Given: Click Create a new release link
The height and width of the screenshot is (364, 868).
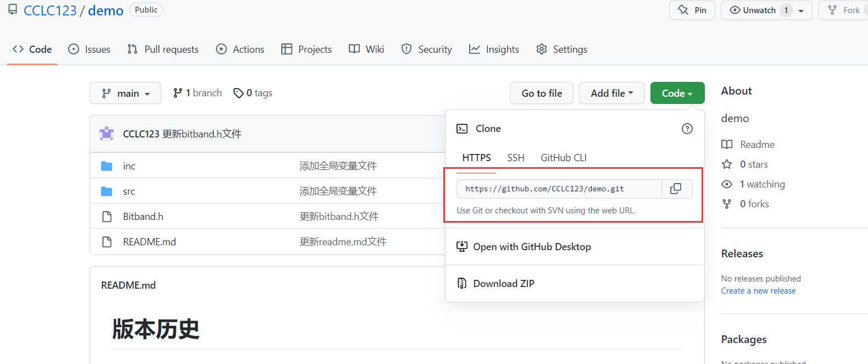Looking at the screenshot, I should [x=758, y=291].
